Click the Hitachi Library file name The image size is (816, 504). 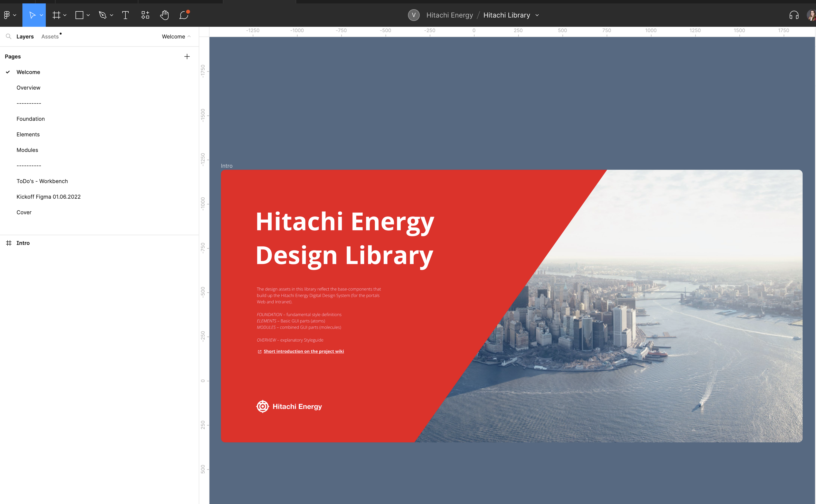(x=507, y=15)
